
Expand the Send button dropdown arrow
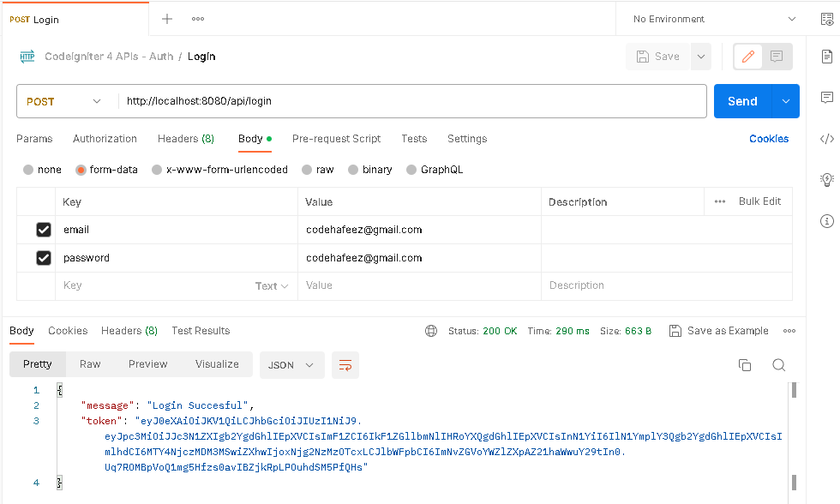click(786, 101)
